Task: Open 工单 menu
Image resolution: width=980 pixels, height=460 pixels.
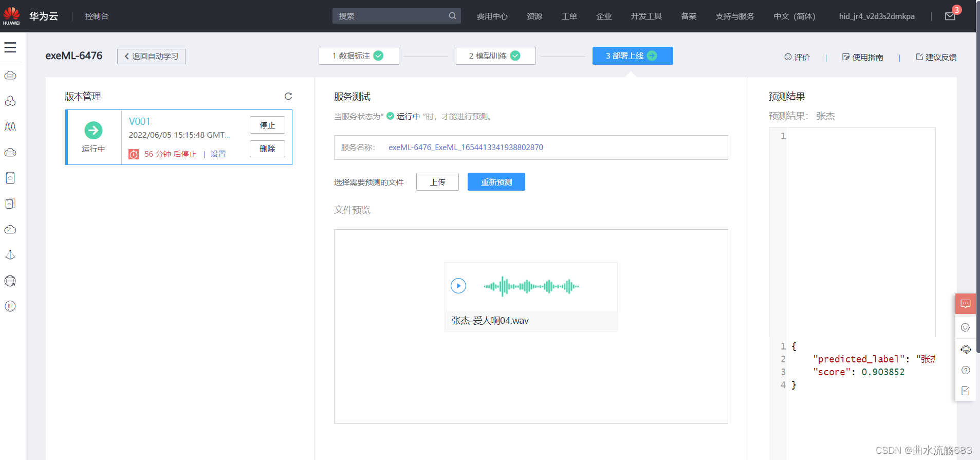Action: coord(569,16)
